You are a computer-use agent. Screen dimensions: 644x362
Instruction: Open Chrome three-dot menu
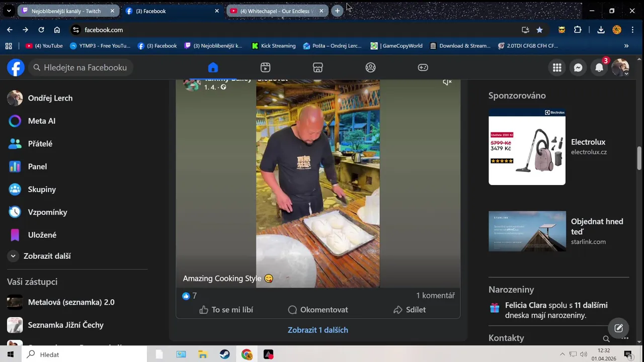(x=632, y=30)
